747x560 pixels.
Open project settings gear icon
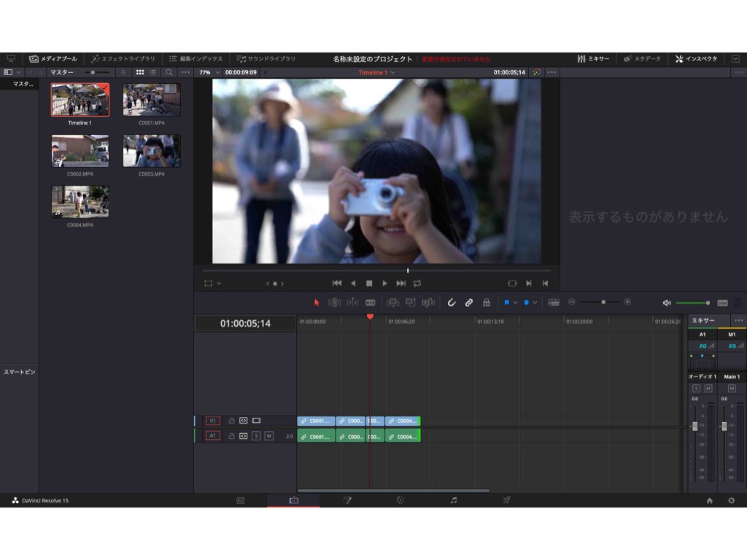click(731, 500)
